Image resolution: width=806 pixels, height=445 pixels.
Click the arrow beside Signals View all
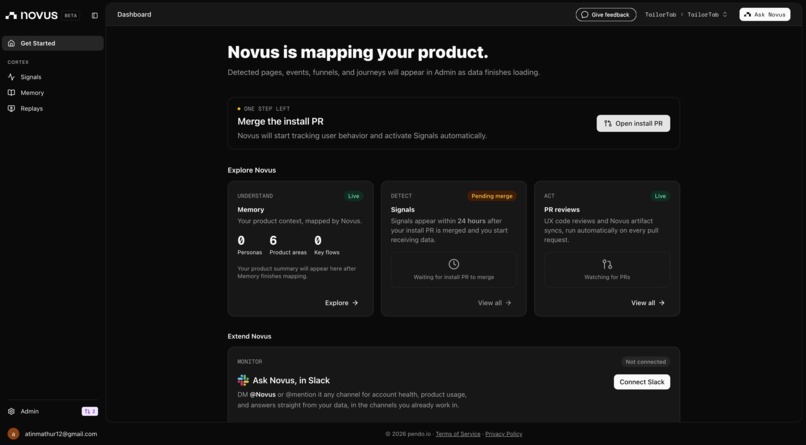tap(508, 303)
